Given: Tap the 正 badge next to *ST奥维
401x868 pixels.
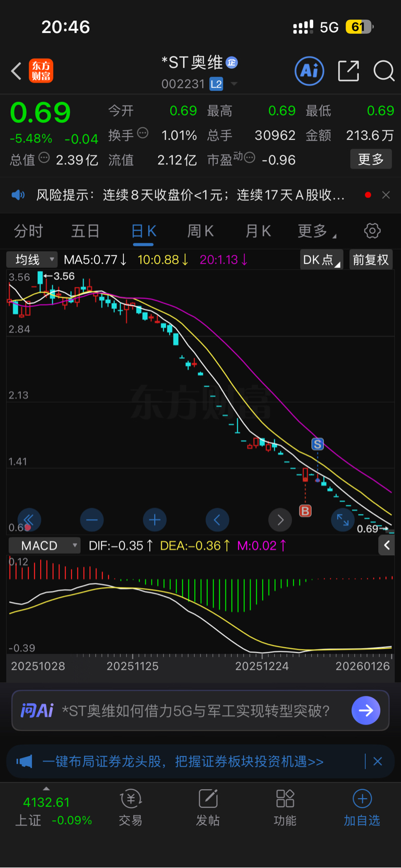Looking at the screenshot, I should (232, 63).
